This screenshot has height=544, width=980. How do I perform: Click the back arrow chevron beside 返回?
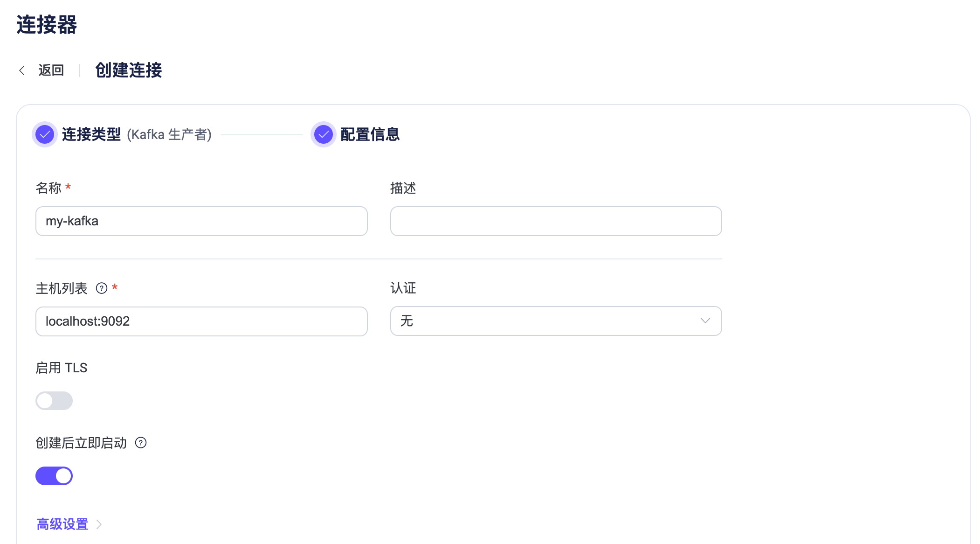(x=22, y=70)
